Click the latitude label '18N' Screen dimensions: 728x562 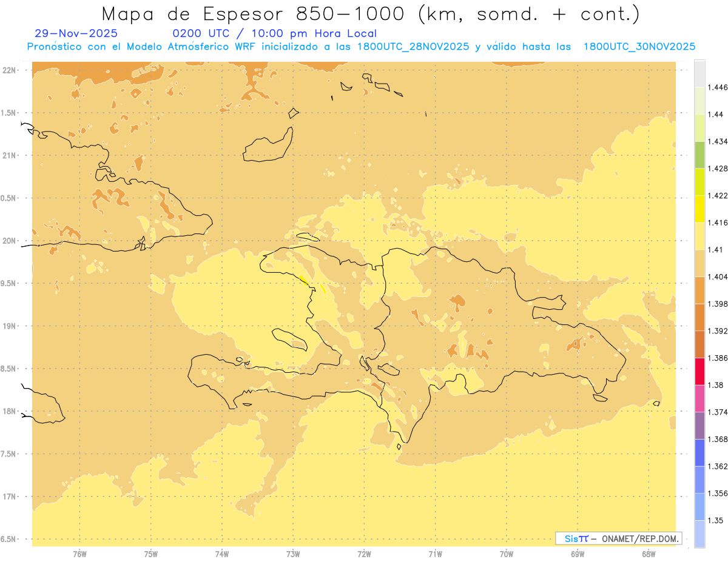click(9, 411)
